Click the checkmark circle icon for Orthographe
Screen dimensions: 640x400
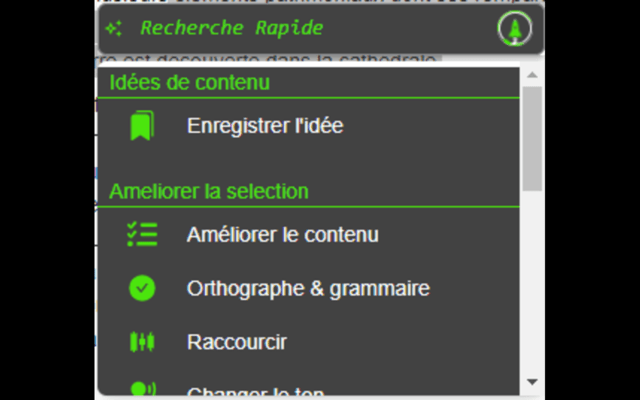pyautogui.click(x=142, y=289)
